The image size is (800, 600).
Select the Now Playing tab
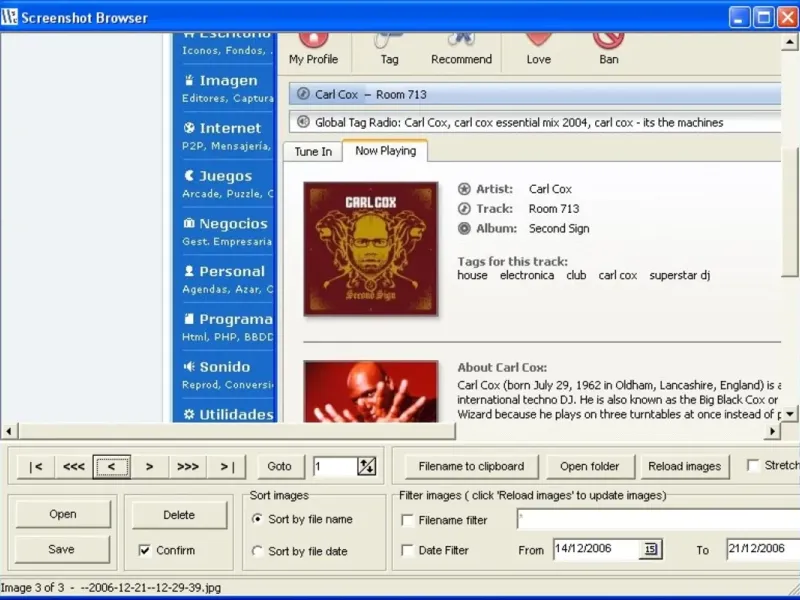(385, 151)
